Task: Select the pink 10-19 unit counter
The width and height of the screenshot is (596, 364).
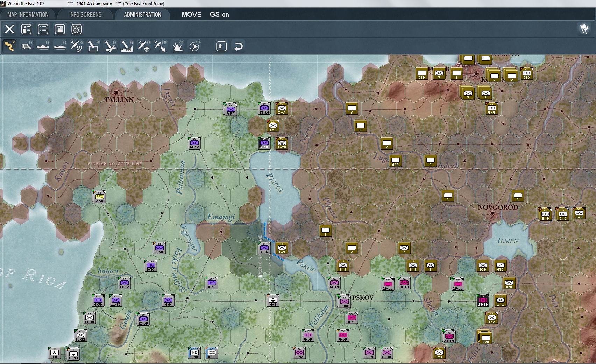Action: tap(404, 283)
